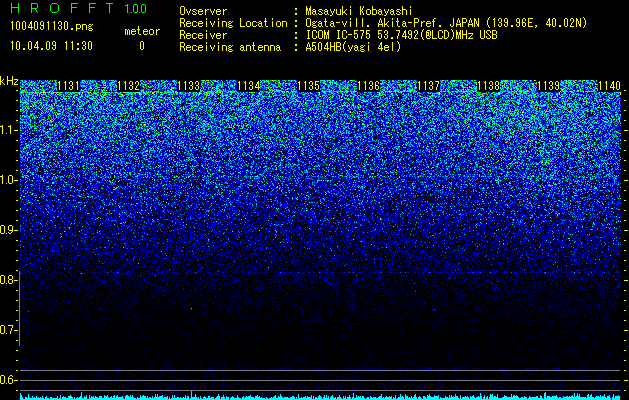Click the 0.7 kHz frequency axis label

tap(7, 330)
